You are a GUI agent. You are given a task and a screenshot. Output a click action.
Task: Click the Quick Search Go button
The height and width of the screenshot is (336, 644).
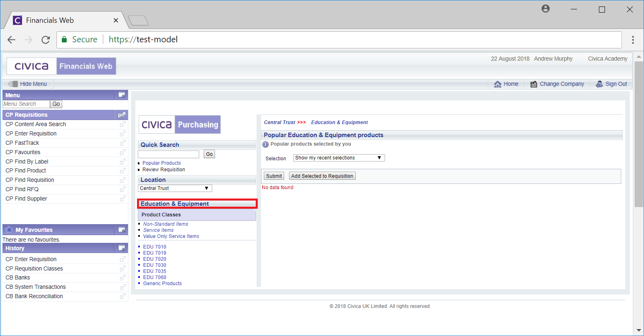[209, 154]
